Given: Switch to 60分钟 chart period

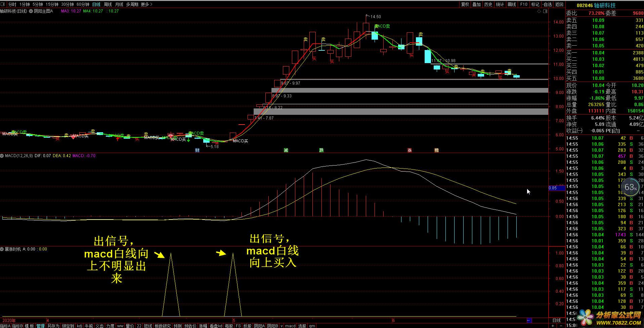Looking at the screenshot, I should click(83, 4).
